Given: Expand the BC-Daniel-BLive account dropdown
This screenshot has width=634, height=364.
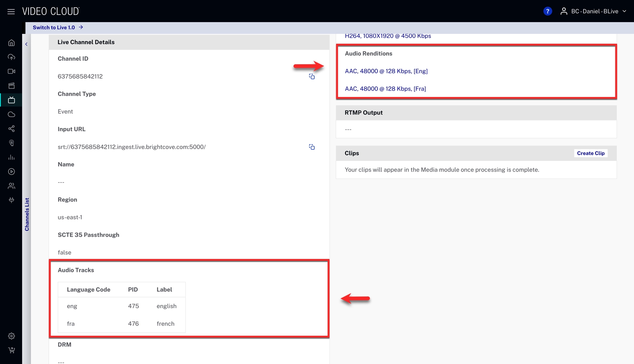Looking at the screenshot, I should tap(594, 11).
